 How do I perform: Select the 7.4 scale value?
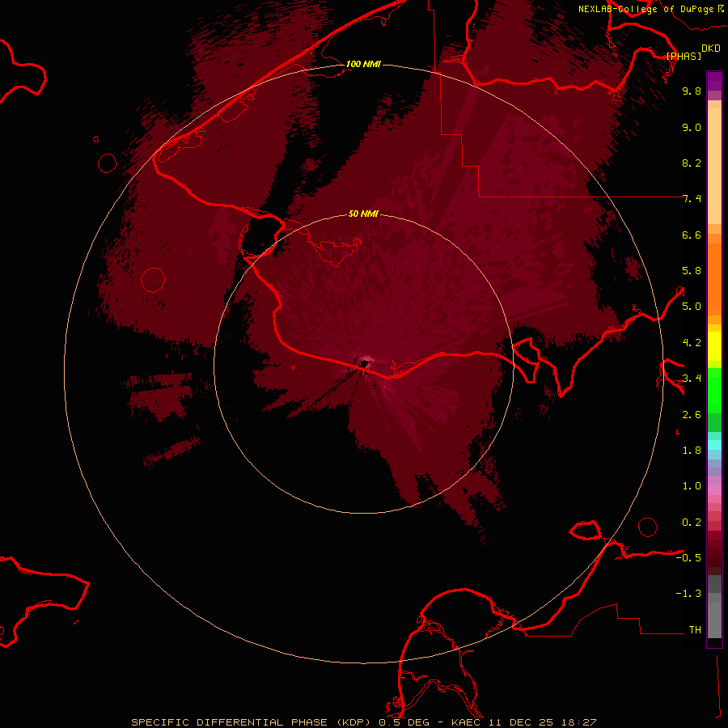pyautogui.click(x=692, y=199)
